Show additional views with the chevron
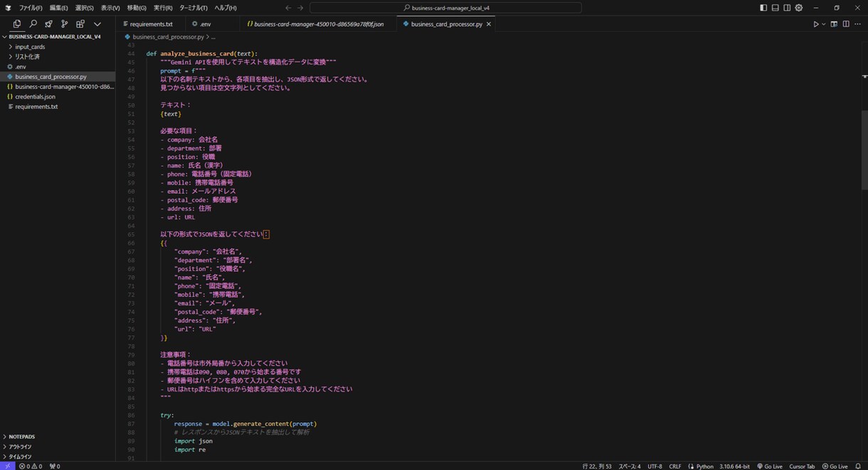Viewport: 868px width, 470px height. [x=97, y=24]
